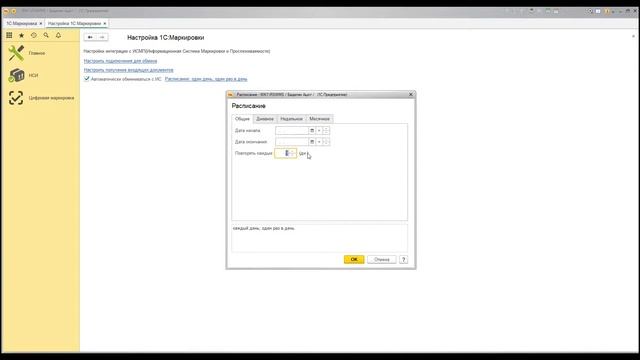
Task: Open the Цифровая маркировка section icon
Action: pyautogui.click(x=16, y=98)
